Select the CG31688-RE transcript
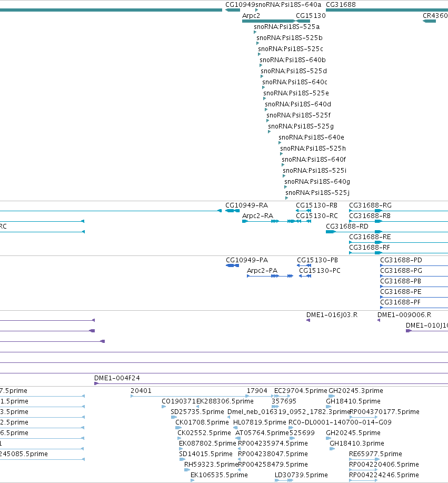The width and height of the screenshot is (448, 483). tap(399, 242)
